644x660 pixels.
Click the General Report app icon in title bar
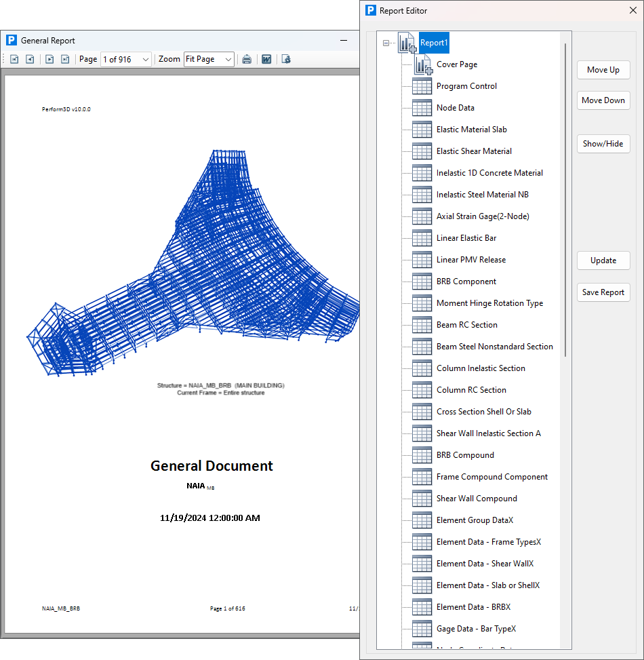tap(12, 41)
